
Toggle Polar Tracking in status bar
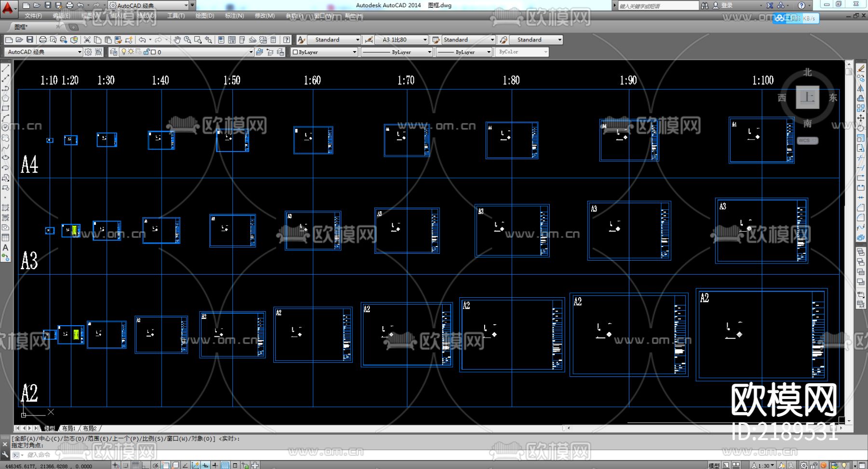click(155, 465)
